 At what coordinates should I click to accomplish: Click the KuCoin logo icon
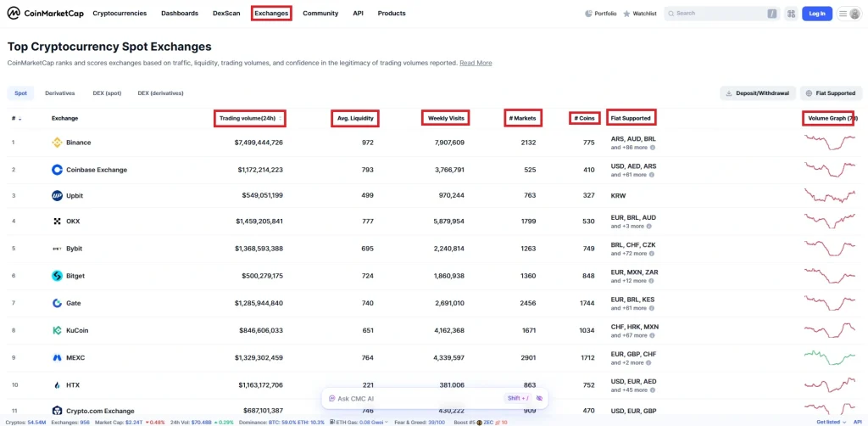(x=57, y=330)
